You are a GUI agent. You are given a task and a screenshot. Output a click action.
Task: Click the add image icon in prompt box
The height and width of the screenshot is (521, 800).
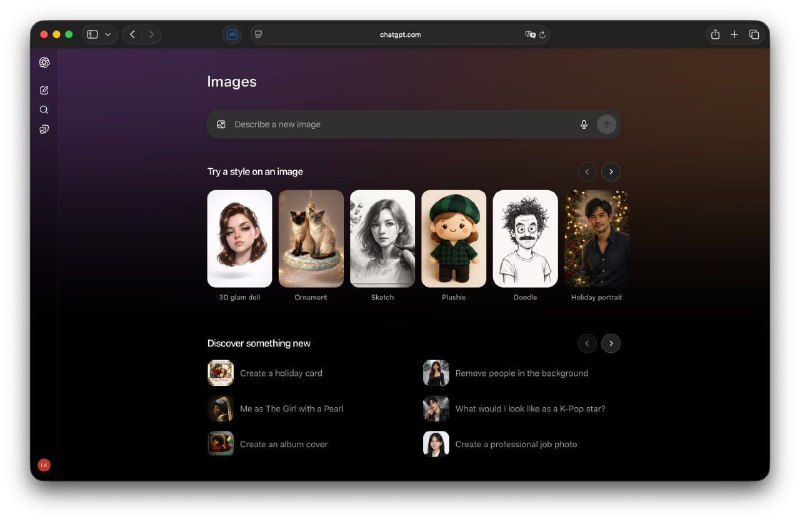click(x=221, y=125)
